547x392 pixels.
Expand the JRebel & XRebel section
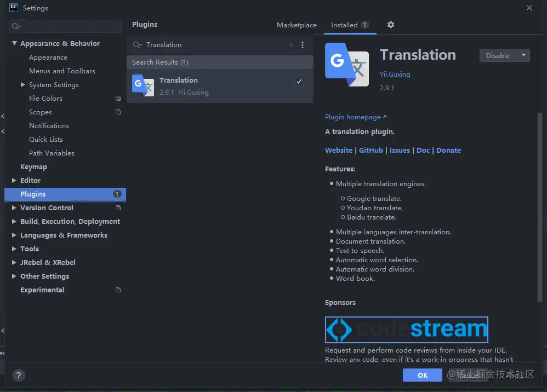click(x=14, y=262)
